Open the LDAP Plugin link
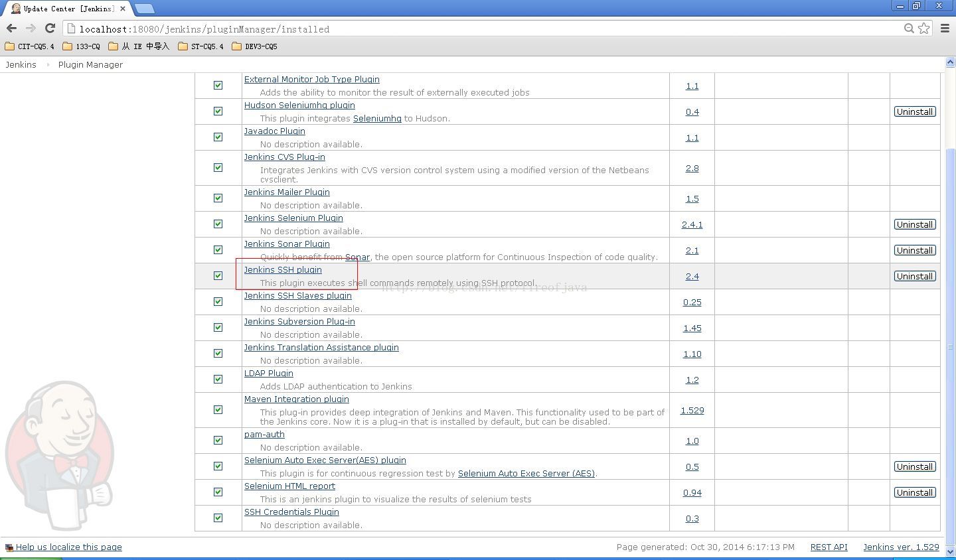The width and height of the screenshot is (956, 560). (x=268, y=374)
